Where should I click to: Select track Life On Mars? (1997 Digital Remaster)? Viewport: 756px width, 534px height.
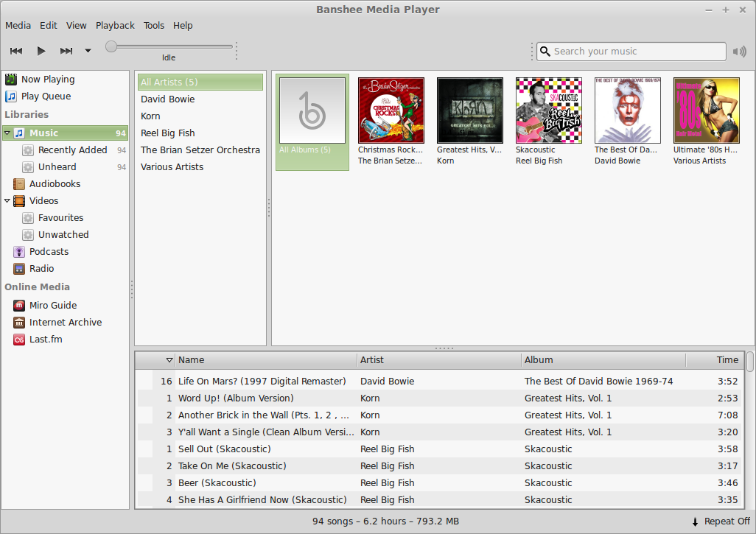pos(439,382)
